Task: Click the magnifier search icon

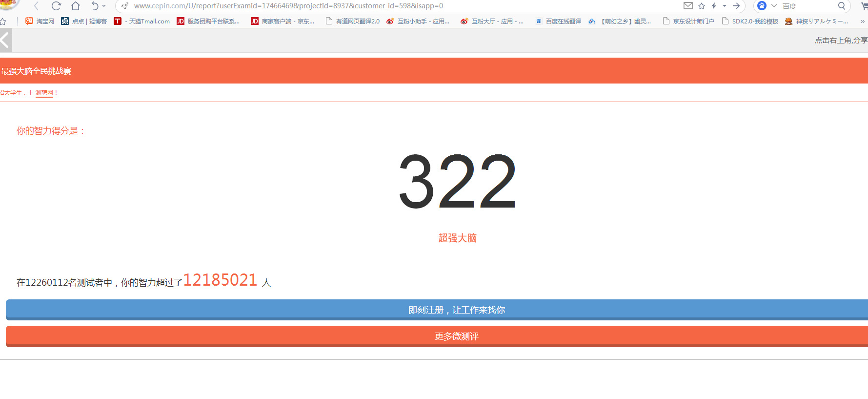Action: pyautogui.click(x=842, y=6)
